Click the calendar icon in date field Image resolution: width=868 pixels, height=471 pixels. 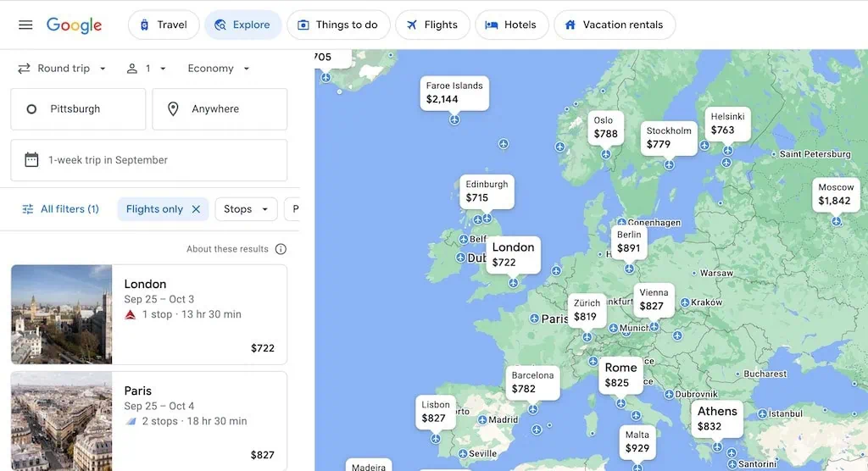(31, 160)
